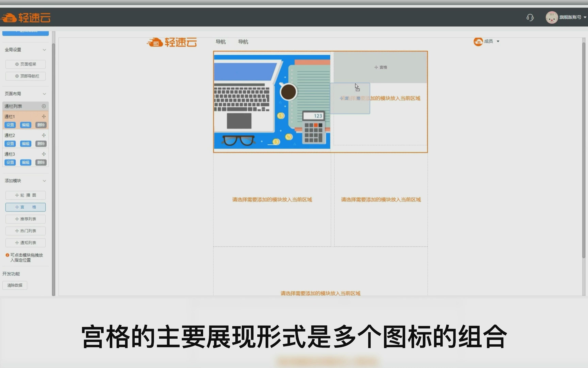Viewport: 588px width, 368px height.
Task: Click 删除 for 通栏3
Action: pyautogui.click(x=41, y=162)
